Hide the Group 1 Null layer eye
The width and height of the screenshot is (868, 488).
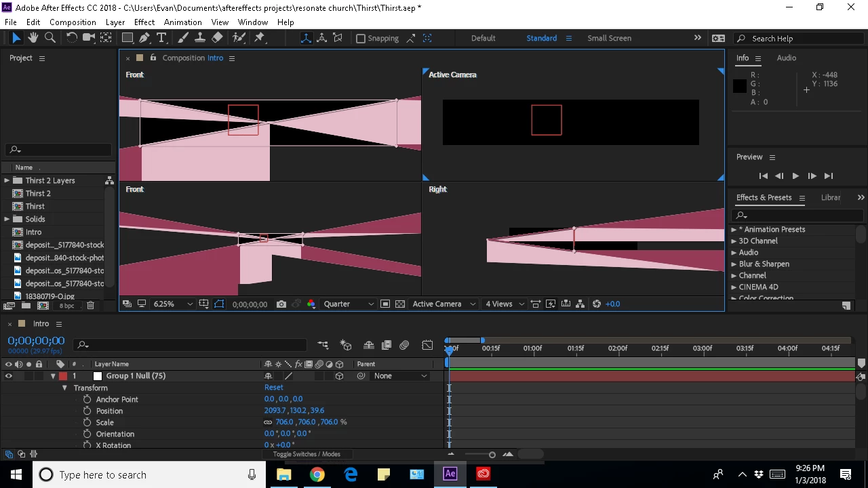8,376
